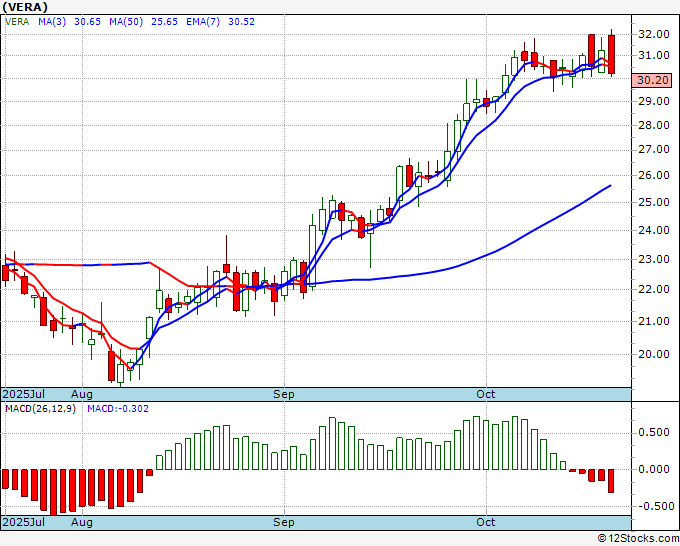This screenshot has height=546, width=680.
Task: Click Oct on MACD panel date axis
Action: click(x=486, y=522)
